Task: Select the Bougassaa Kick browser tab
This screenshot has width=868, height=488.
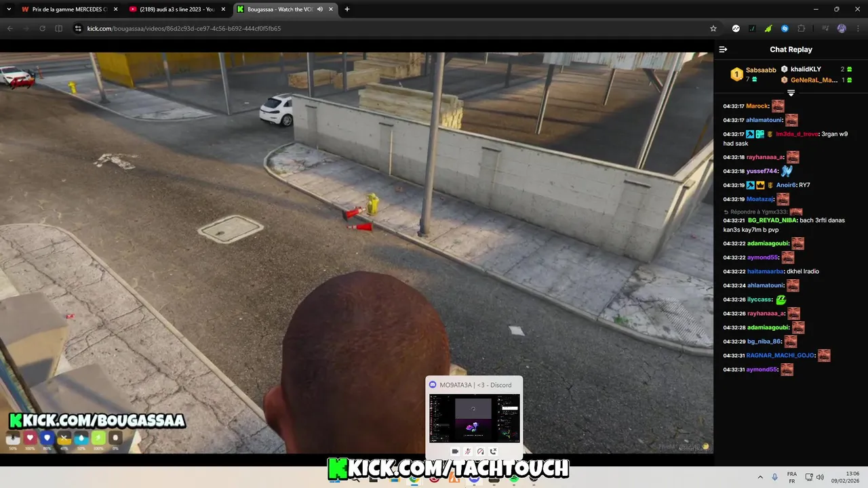Action: (285, 9)
